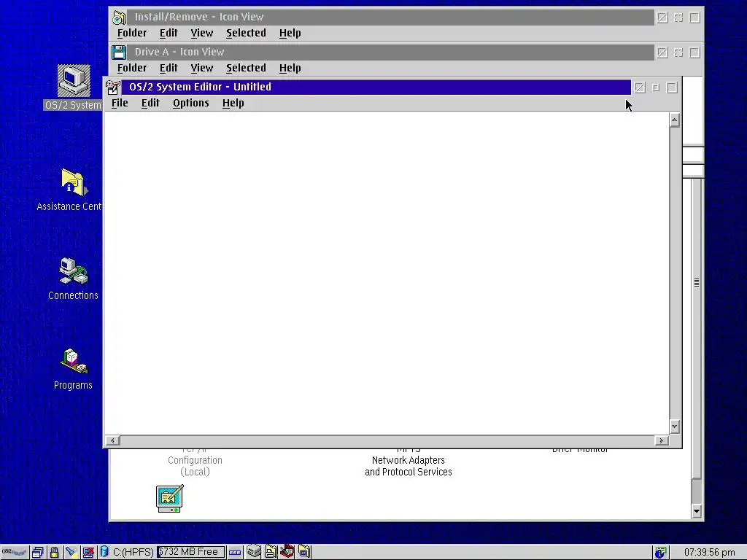
Task: Click the Install/Remove - Icon View title bar
Action: [390, 17]
